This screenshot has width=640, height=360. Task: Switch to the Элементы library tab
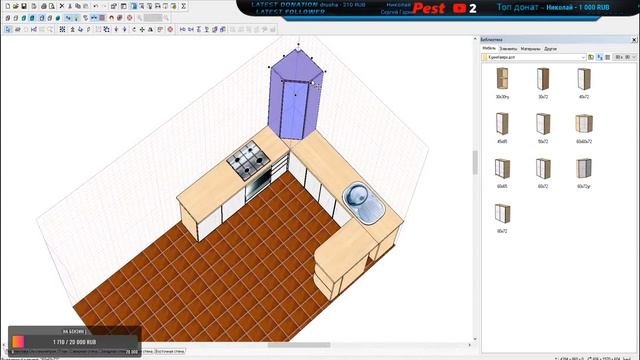pyautogui.click(x=509, y=49)
